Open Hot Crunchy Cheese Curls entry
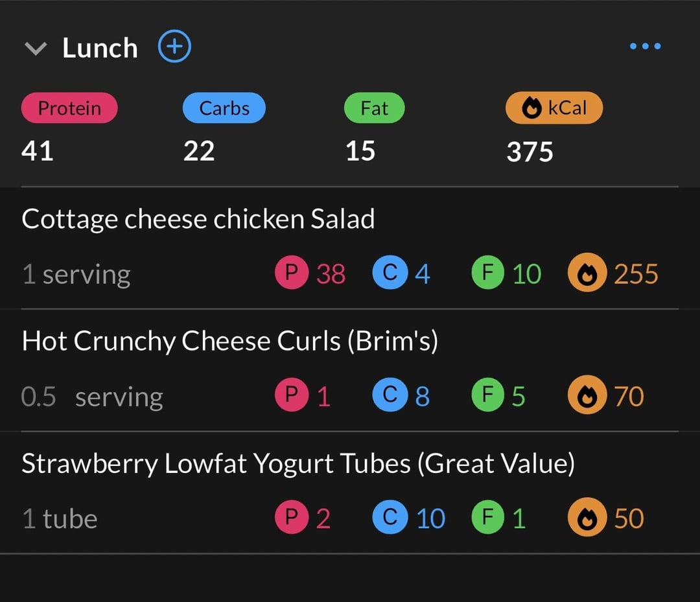700x602 pixels. (x=230, y=341)
